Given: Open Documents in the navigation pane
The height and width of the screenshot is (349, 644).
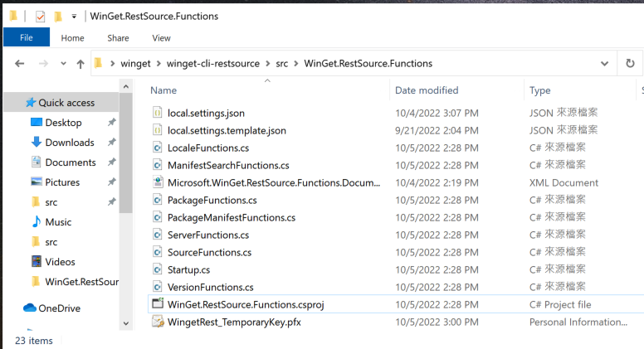Looking at the screenshot, I should [71, 162].
